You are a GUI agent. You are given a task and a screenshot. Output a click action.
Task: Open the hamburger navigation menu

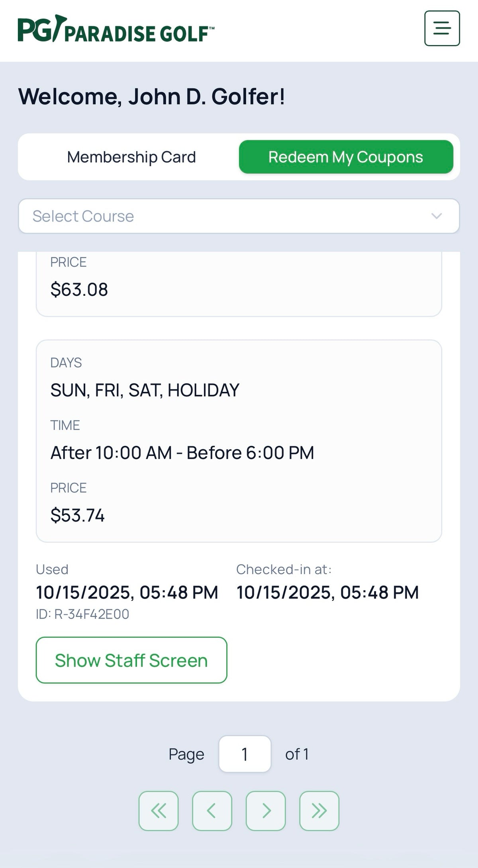442,28
